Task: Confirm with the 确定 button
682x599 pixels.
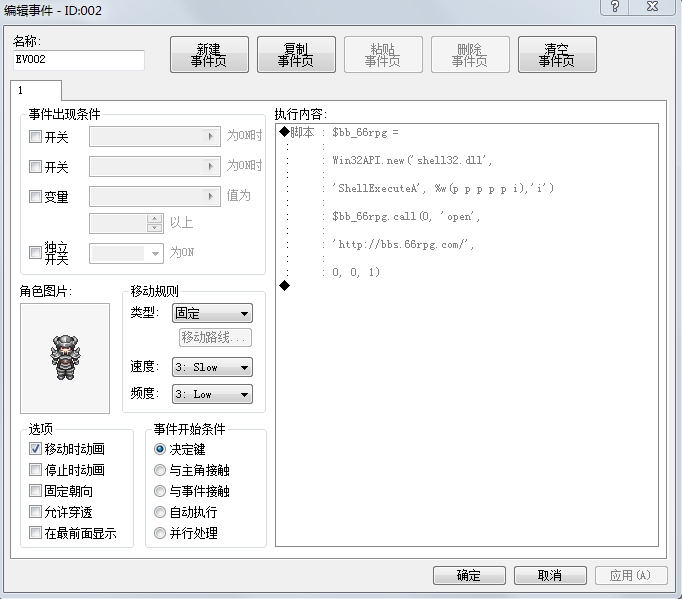Action: pyautogui.click(x=469, y=576)
